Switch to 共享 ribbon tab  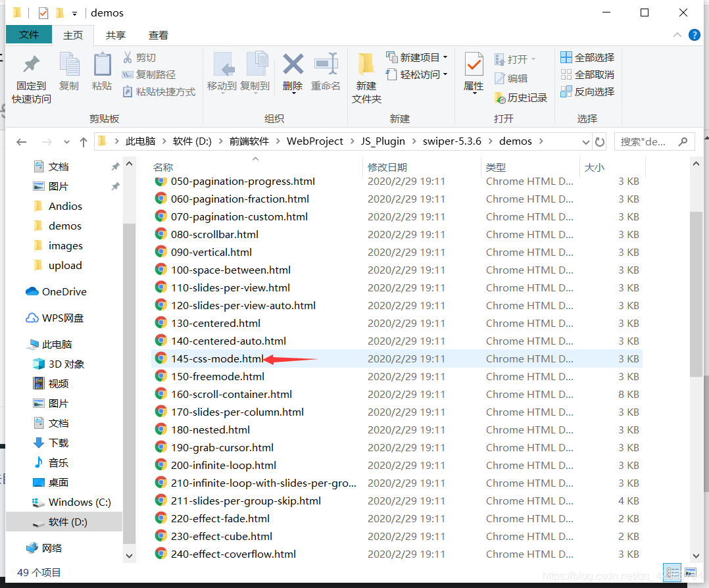pyautogui.click(x=115, y=36)
